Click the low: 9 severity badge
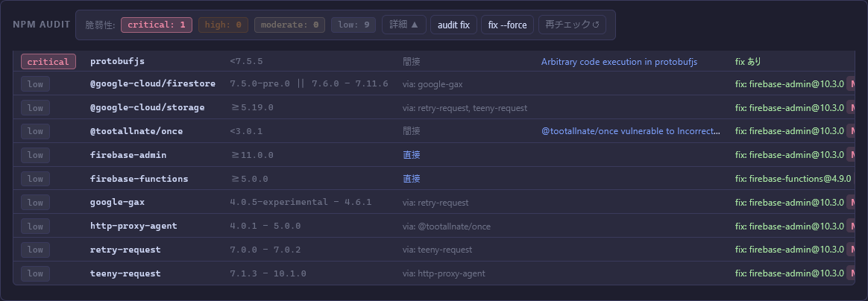 (x=353, y=25)
